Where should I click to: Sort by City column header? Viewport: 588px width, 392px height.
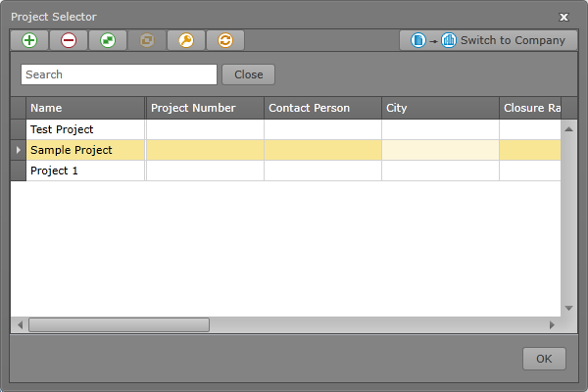[x=441, y=108]
